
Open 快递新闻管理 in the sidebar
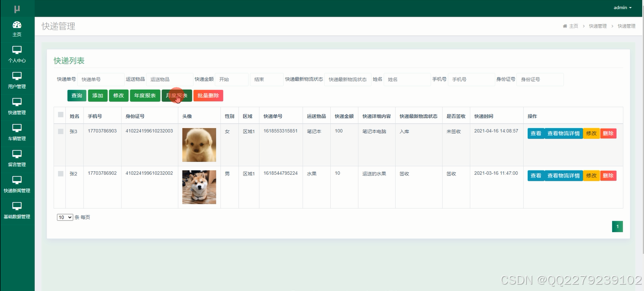pos(17,185)
